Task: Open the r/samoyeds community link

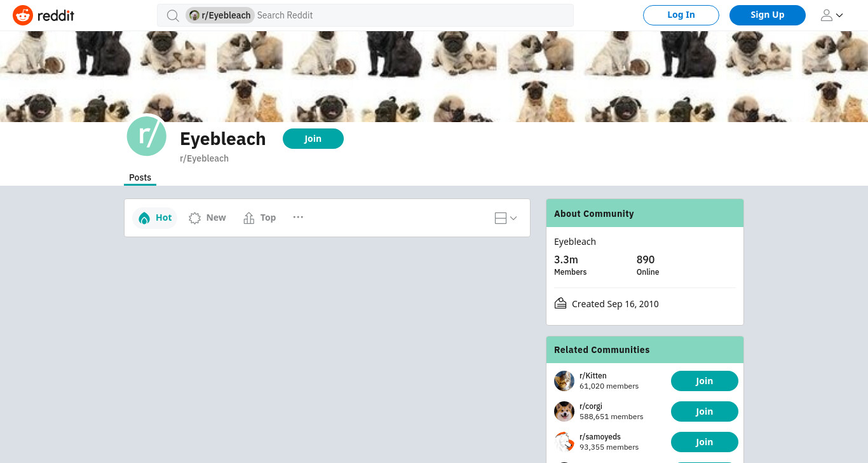Action: [x=600, y=437]
